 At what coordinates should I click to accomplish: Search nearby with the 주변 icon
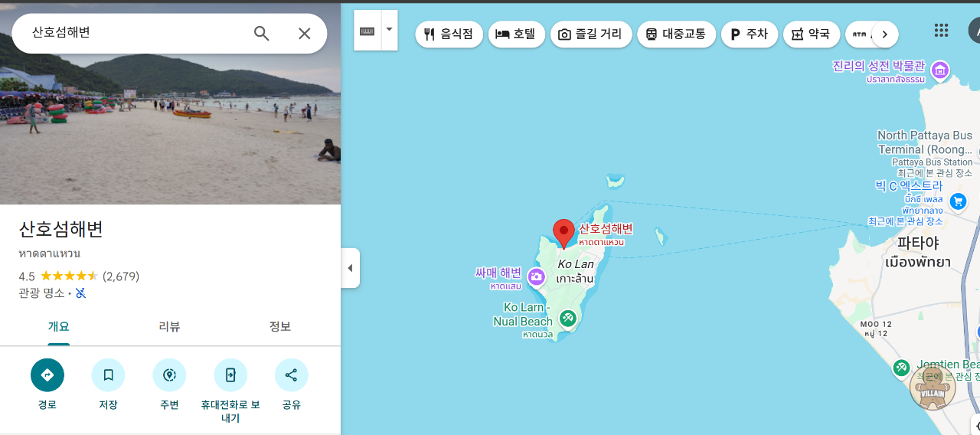pyautogui.click(x=169, y=375)
